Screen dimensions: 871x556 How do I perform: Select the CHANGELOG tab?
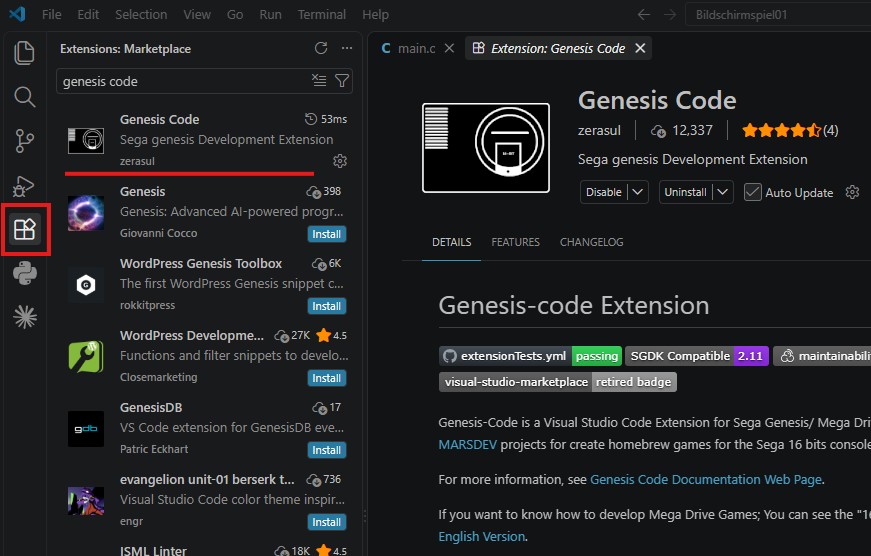(x=592, y=242)
